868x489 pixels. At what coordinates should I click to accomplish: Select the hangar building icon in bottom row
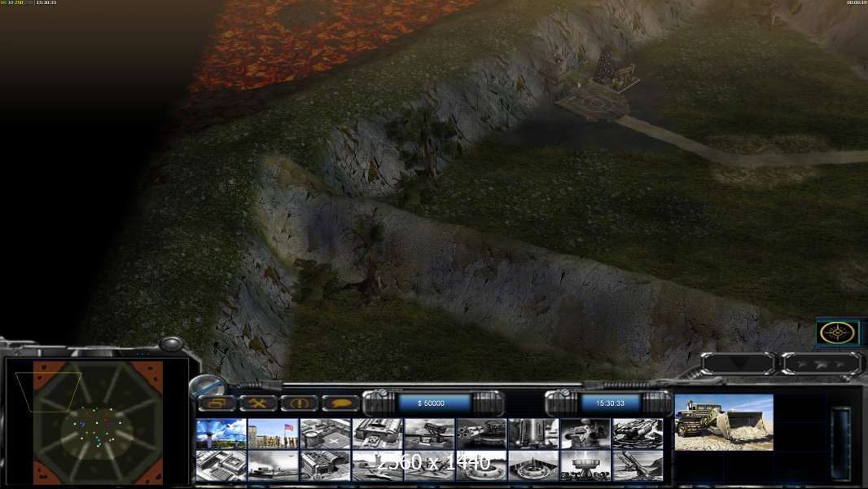pos(325,465)
